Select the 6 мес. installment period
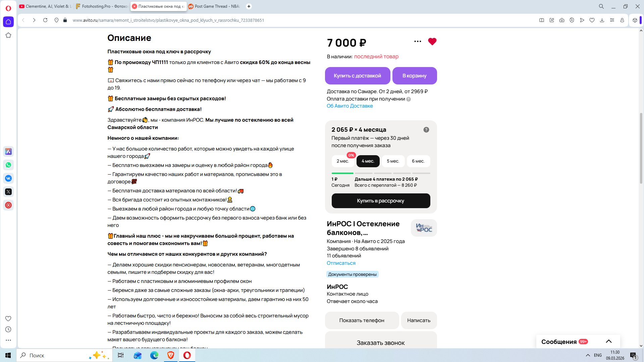Screen dimensions: 644x362 pos(418,161)
